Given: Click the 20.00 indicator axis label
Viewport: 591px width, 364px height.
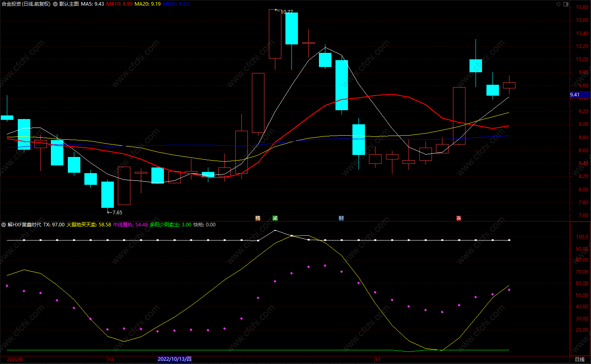Looking at the screenshot, I should point(582,330).
